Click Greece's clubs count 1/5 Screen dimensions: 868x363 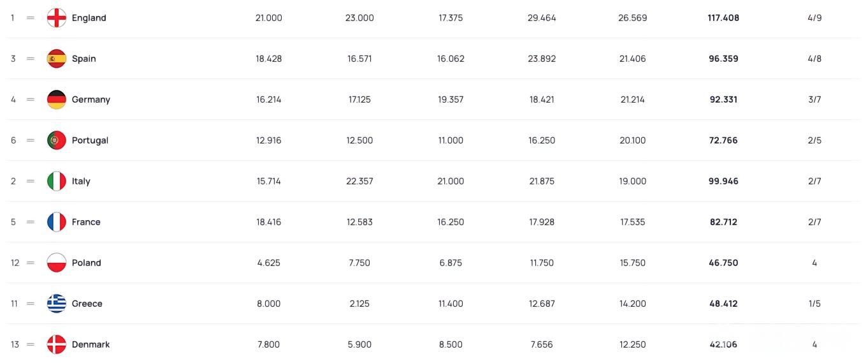point(814,304)
